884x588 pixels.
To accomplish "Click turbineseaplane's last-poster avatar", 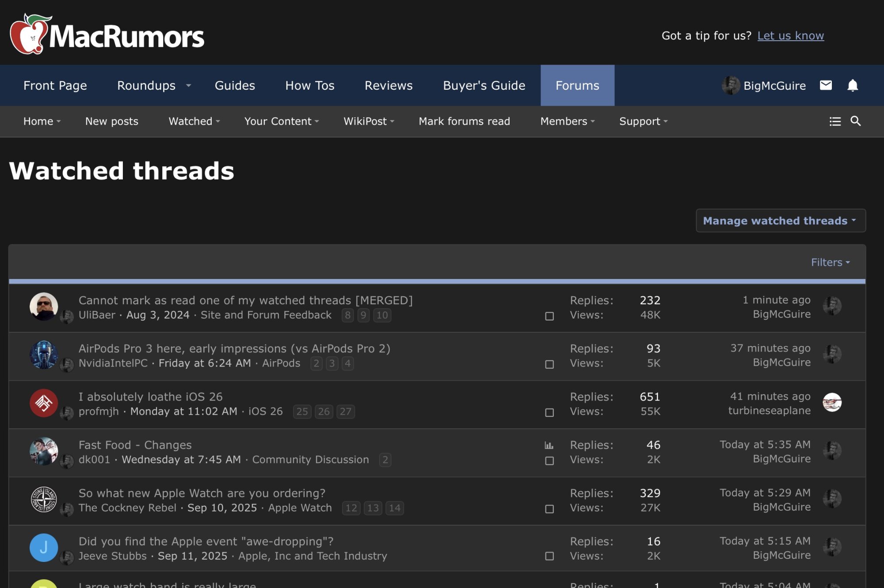I will pyautogui.click(x=832, y=402).
